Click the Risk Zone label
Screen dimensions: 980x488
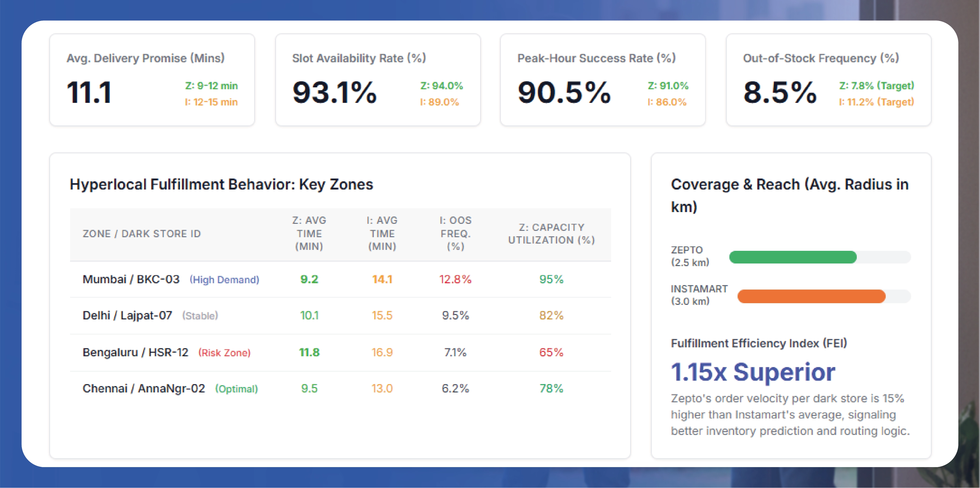point(224,353)
